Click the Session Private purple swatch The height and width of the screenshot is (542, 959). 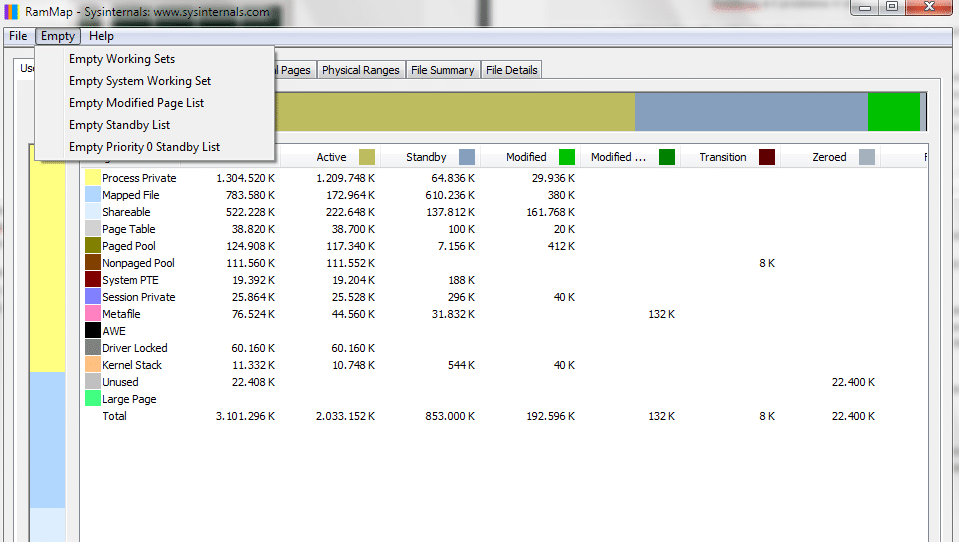[93, 297]
